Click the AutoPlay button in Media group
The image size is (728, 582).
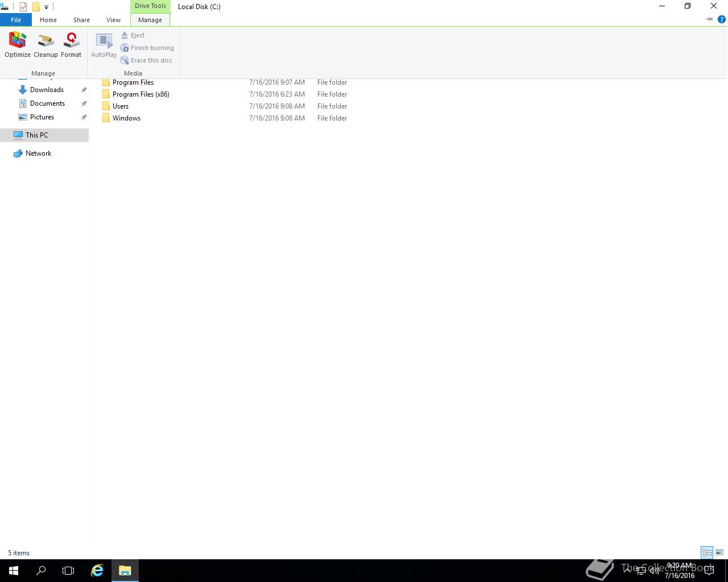104,45
